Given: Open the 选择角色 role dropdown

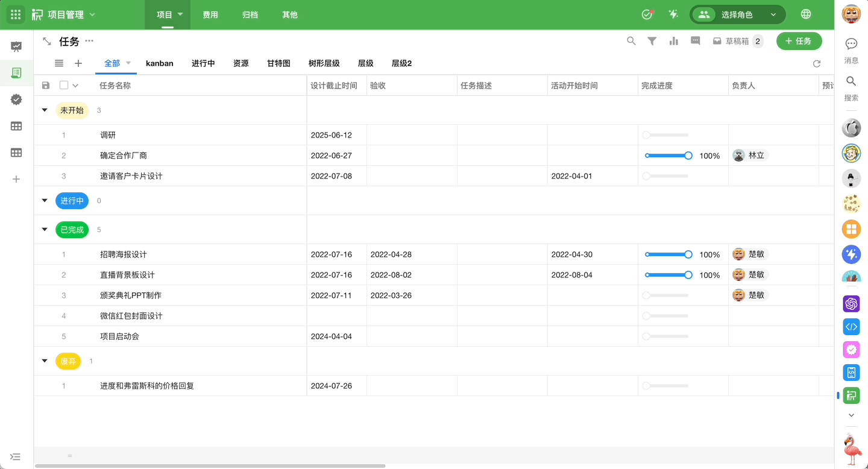Looking at the screenshot, I should tap(738, 14).
